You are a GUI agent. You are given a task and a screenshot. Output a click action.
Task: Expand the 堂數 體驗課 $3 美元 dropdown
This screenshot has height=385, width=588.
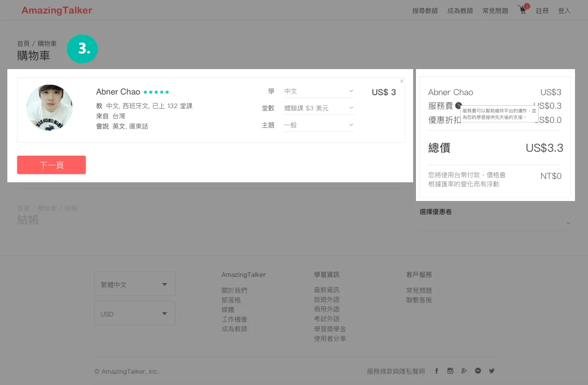pyautogui.click(x=319, y=108)
